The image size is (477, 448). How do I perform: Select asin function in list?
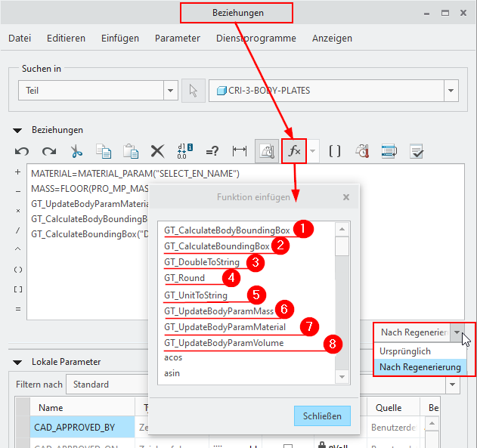172,373
